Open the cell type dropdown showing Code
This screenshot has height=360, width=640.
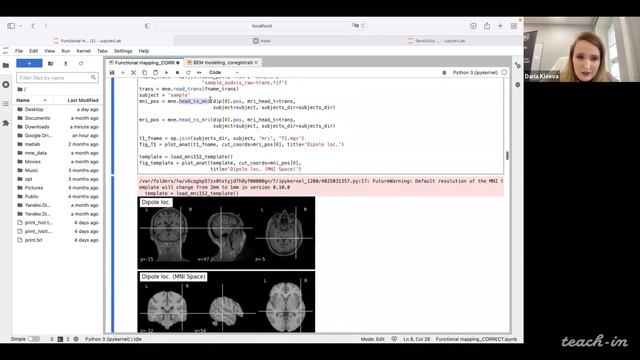click(224, 73)
